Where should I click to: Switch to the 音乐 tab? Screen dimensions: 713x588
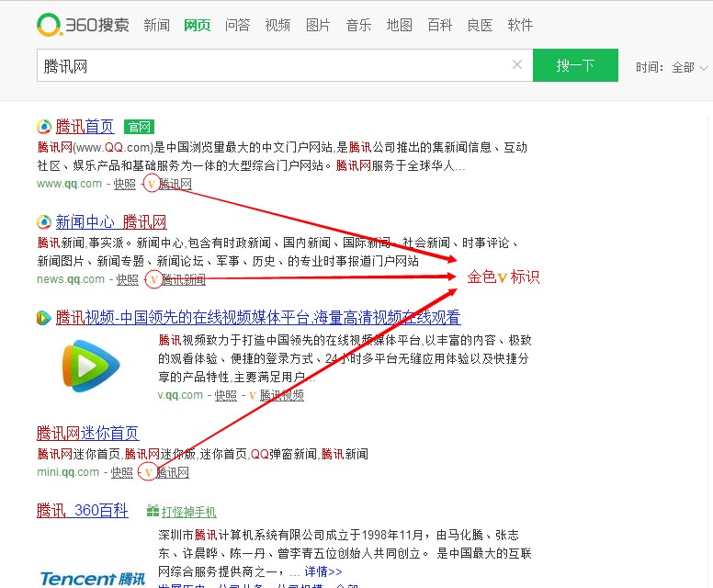tap(358, 25)
